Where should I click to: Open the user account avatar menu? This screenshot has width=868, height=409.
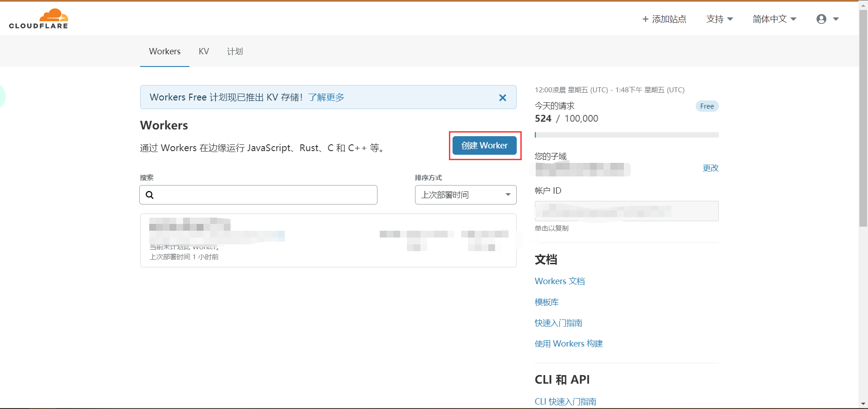point(827,19)
